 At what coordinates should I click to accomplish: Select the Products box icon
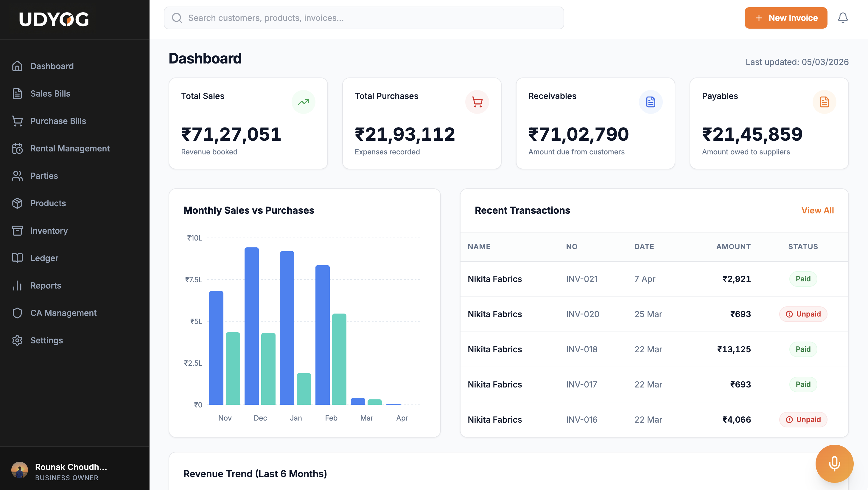[x=18, y=203]
